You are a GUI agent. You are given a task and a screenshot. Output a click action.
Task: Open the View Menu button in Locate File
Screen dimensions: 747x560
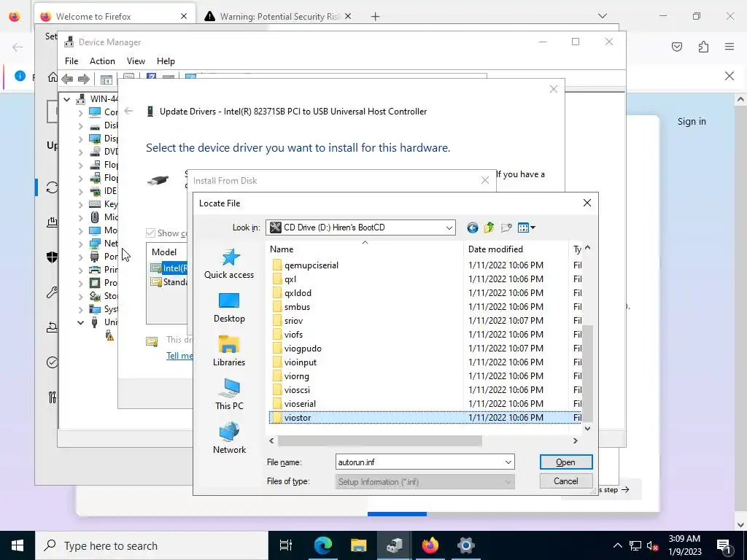coord(527,227)
